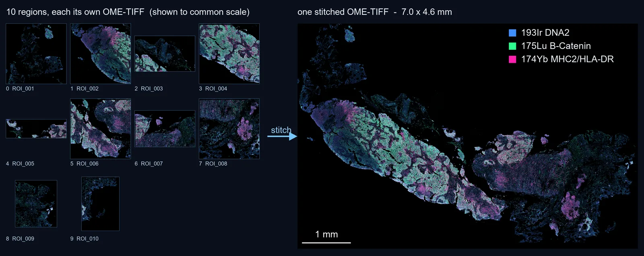Screen dimensions: 644x256
Task: Click the green 175Lu B-Catenin color swatch
Action: pyautogui.click(x=512, y=46)
